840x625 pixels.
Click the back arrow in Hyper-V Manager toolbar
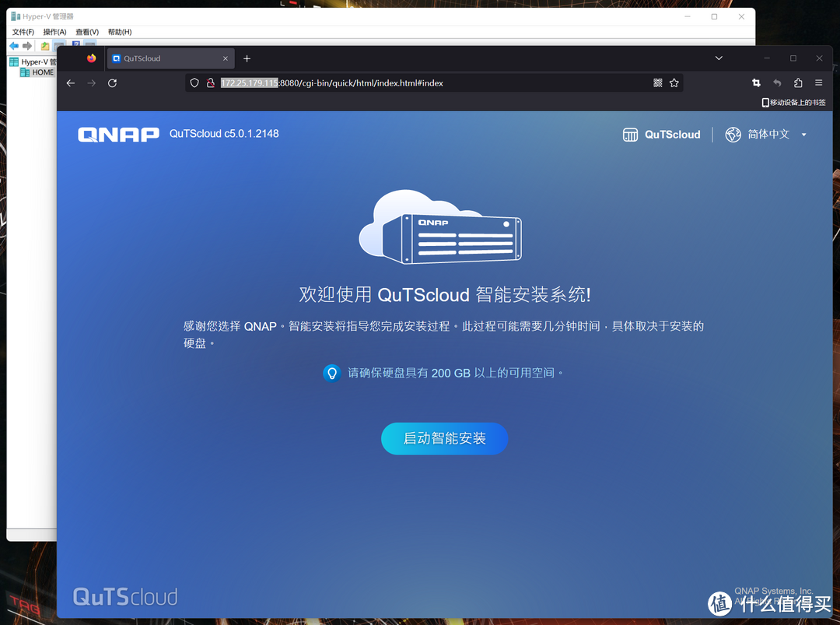pos(14,46)
